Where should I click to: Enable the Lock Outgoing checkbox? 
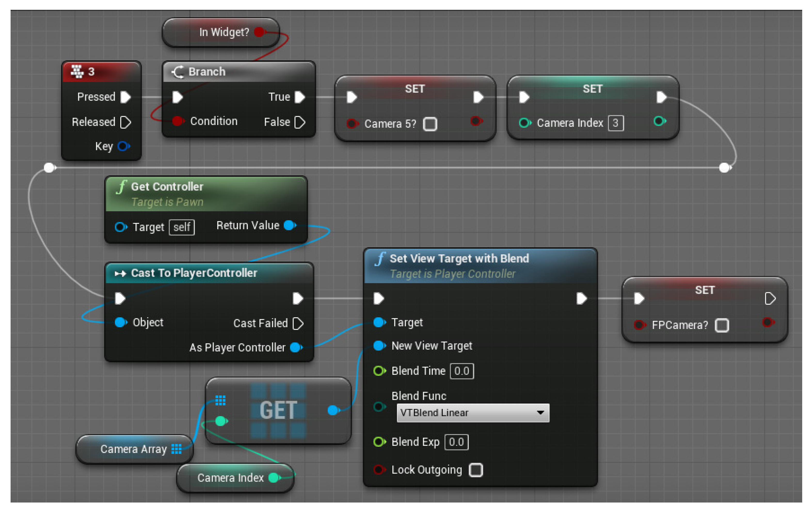[476, 470]
